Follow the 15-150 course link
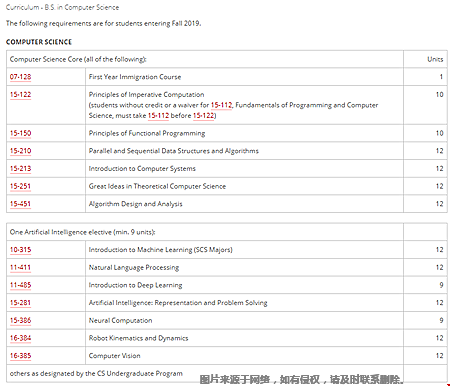 pos(20,133)
